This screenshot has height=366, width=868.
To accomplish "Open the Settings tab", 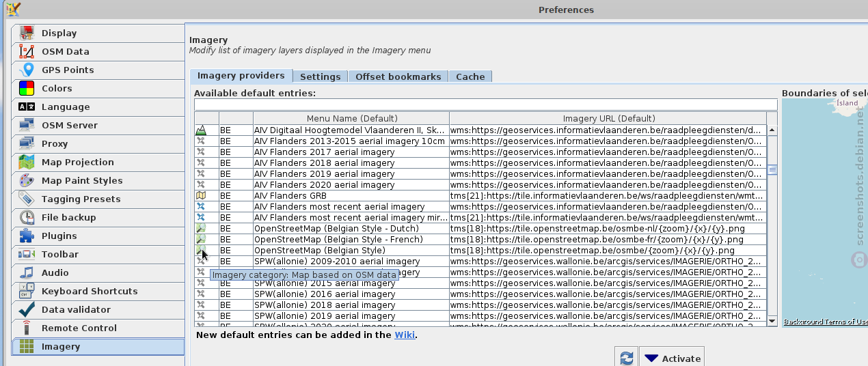I will [321, 76].
